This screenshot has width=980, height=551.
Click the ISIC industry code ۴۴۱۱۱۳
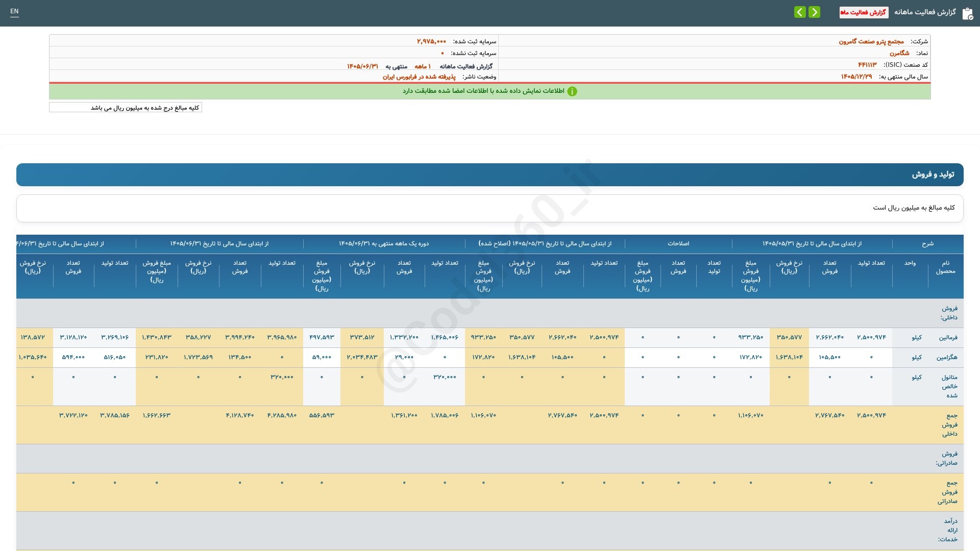point(867,65)
